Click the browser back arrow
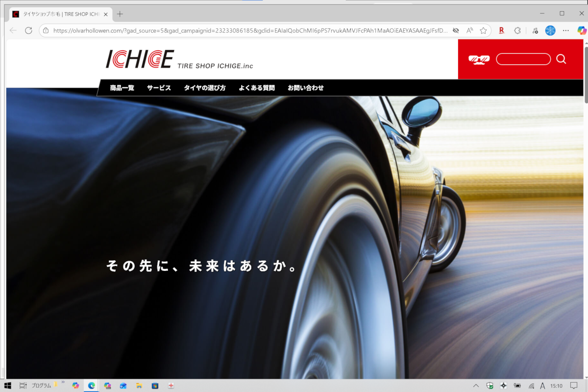 point(13,30)
